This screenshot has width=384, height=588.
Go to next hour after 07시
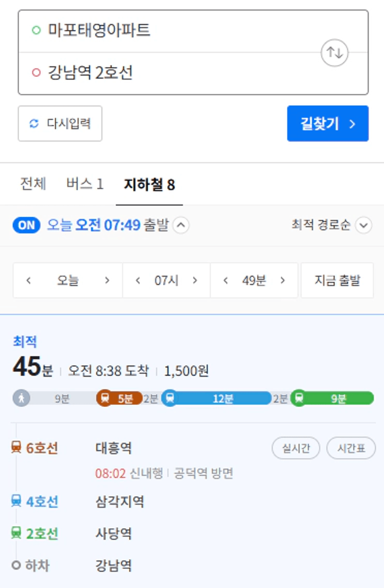pyautogui.click(x=195, y=280)
